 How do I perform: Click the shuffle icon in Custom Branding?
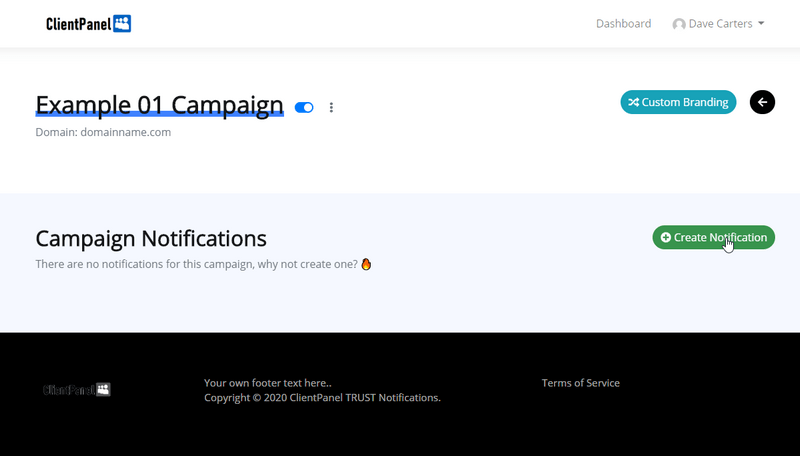(634, 102)
